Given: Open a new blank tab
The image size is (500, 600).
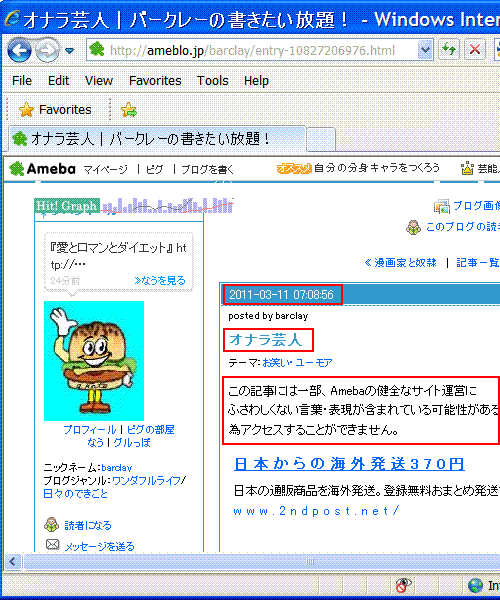Looking at the screenshot, I should [x=321, y=140].
